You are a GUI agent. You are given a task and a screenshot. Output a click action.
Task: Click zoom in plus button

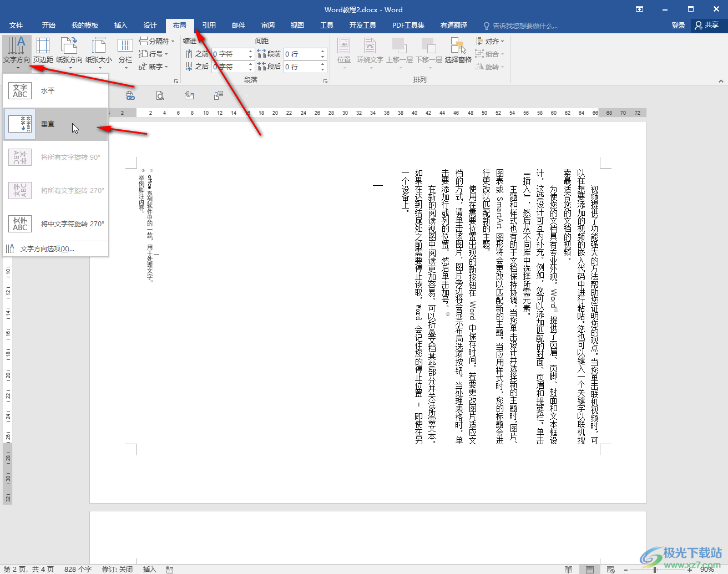click(x=690, y=570)
